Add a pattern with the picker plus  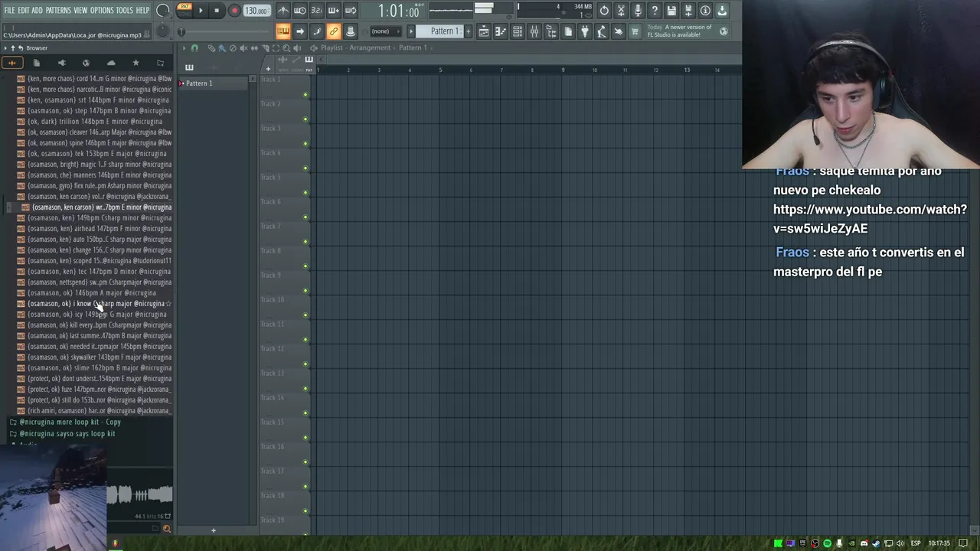coord(214,530)
